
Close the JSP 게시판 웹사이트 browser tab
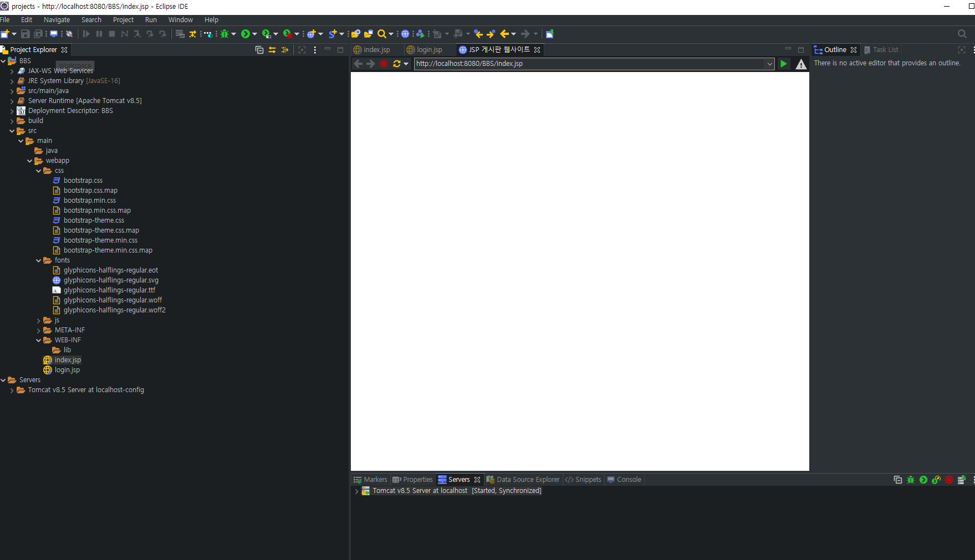(x=537, y=50)
